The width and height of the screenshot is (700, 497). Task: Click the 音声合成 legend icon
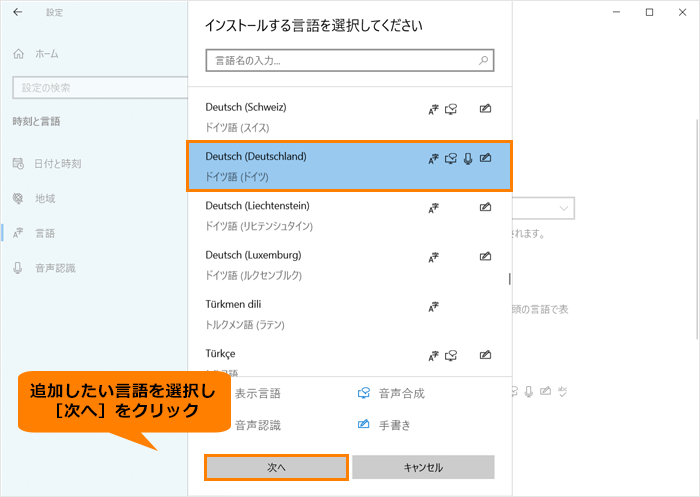[x=364, y=393]
